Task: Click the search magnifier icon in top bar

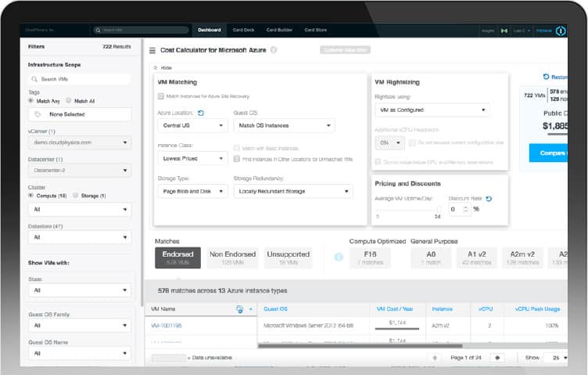Action: click(98, 30)
